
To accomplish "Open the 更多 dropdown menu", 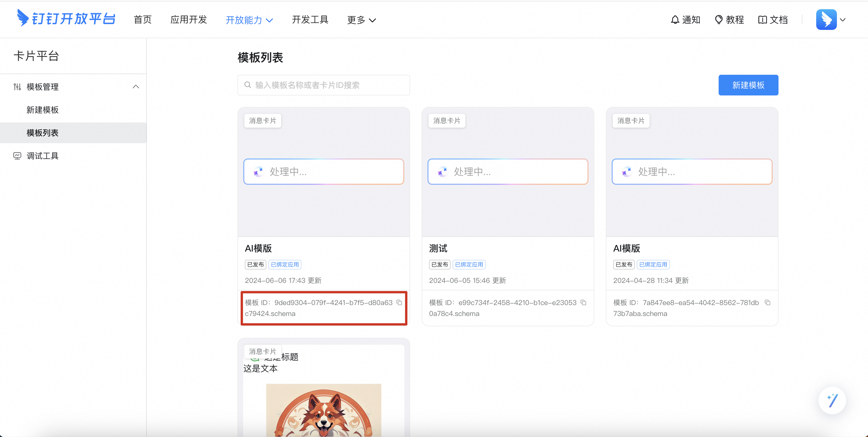I will 361,20.
